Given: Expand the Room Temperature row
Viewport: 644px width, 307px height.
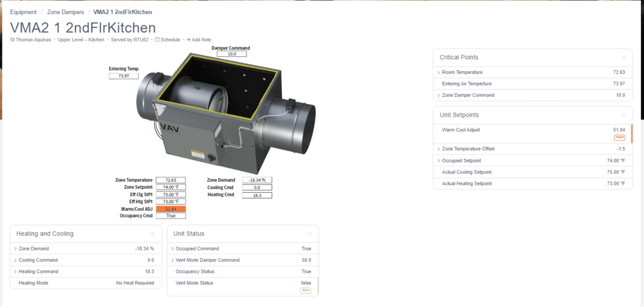Looking at the screenshot, I should click(x=439, y=73).
